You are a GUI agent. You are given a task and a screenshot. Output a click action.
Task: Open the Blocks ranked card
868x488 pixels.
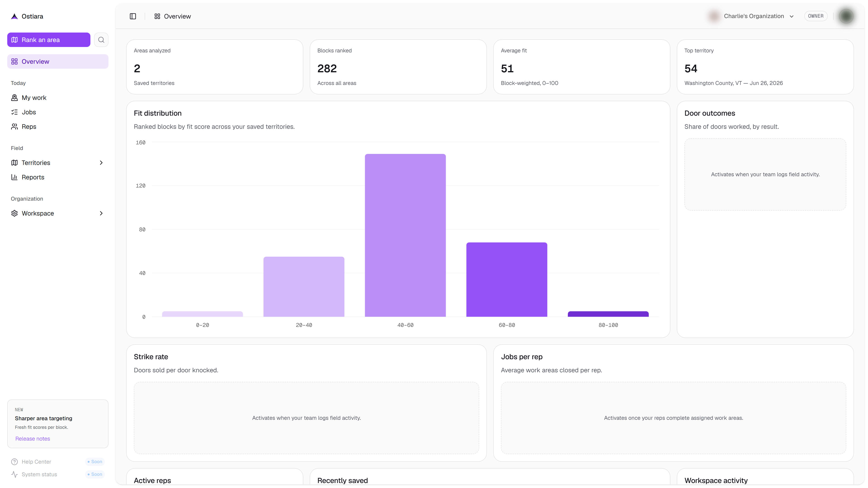click(x=398, y=67)
